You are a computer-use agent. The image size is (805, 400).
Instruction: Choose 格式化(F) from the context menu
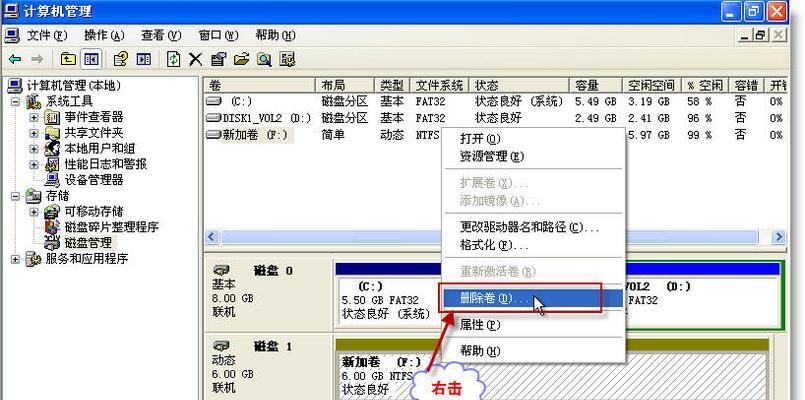pos(533,245)
